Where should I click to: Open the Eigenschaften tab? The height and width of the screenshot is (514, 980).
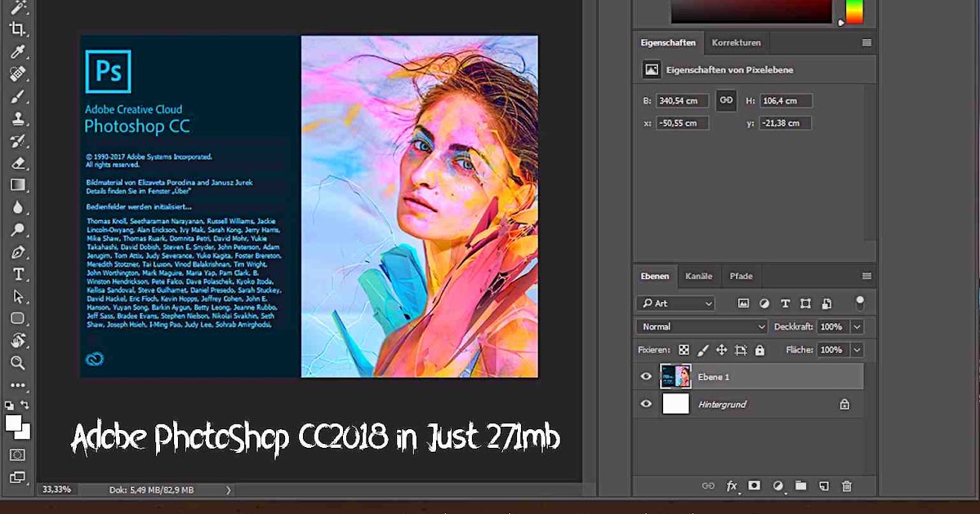pyautogui.click(x=668, y=43)
